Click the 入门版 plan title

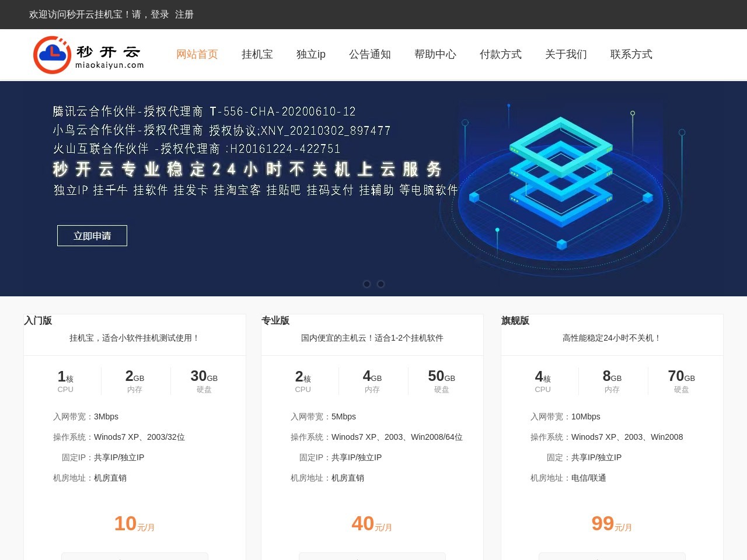click(x=38, y=320)
